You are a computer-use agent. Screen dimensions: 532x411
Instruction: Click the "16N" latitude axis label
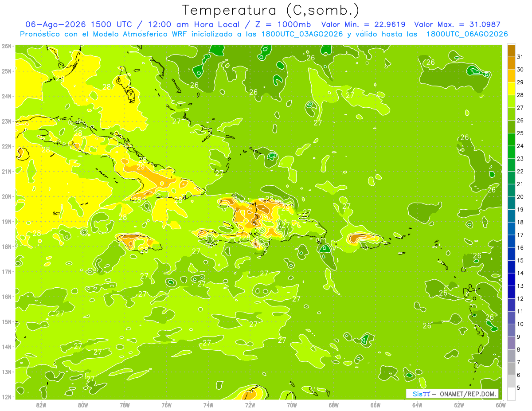point(6,297)
